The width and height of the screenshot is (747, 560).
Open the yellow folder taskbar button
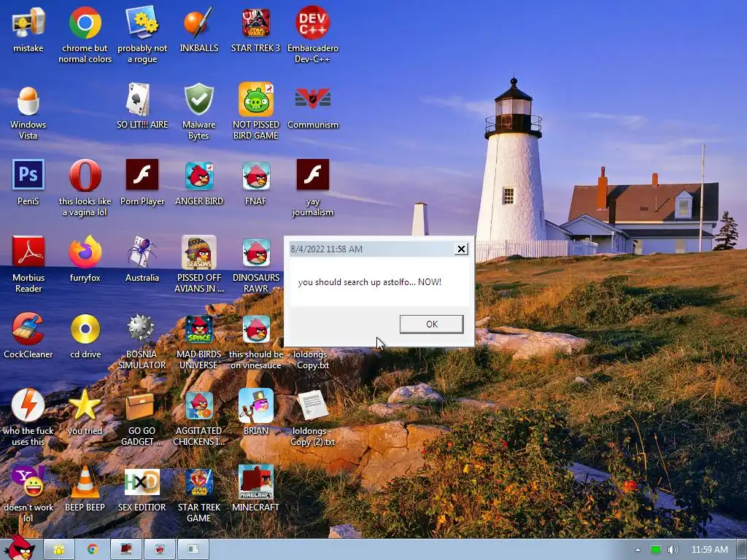tap(58, 550)
